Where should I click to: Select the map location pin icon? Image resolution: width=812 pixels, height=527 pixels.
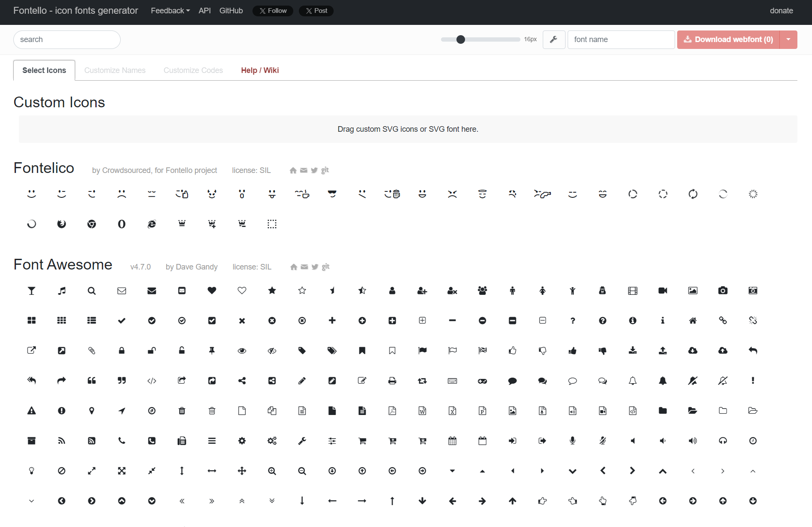pos(92,411)
